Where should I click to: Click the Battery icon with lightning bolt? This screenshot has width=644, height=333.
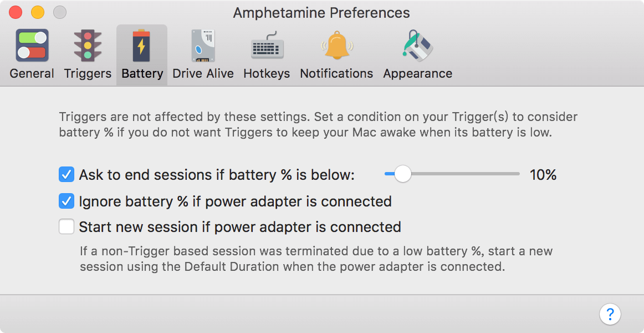tap(141, 45)
